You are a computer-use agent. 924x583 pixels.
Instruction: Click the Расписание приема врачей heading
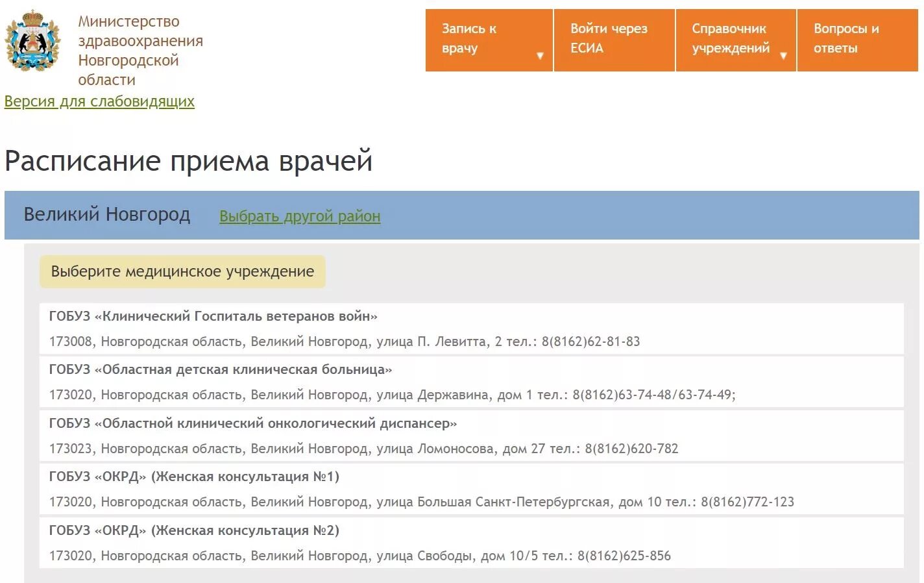pyautogui.click(x=189, y=160)
